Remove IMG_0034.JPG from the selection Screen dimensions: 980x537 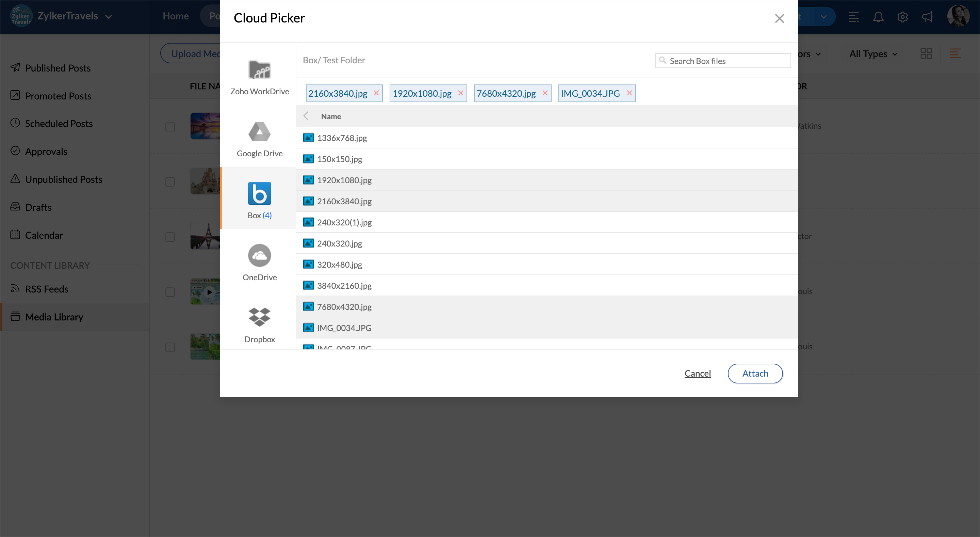point(629,93)
